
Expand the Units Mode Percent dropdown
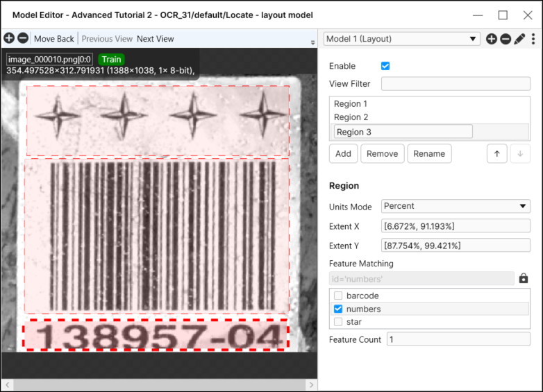tap(456, 206)
